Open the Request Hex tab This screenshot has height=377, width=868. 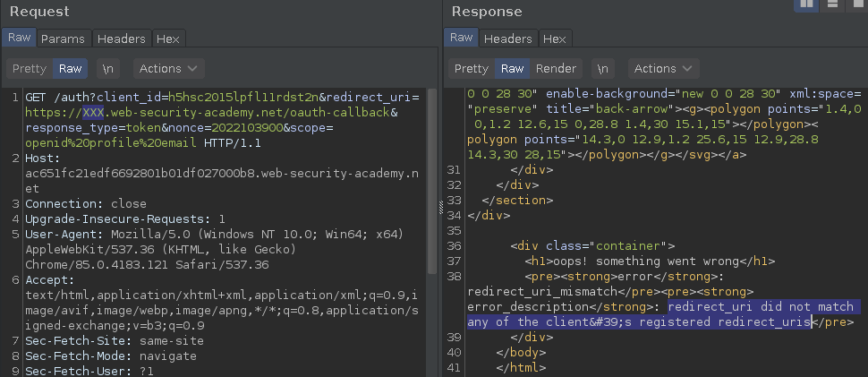[x=168, y=39]
